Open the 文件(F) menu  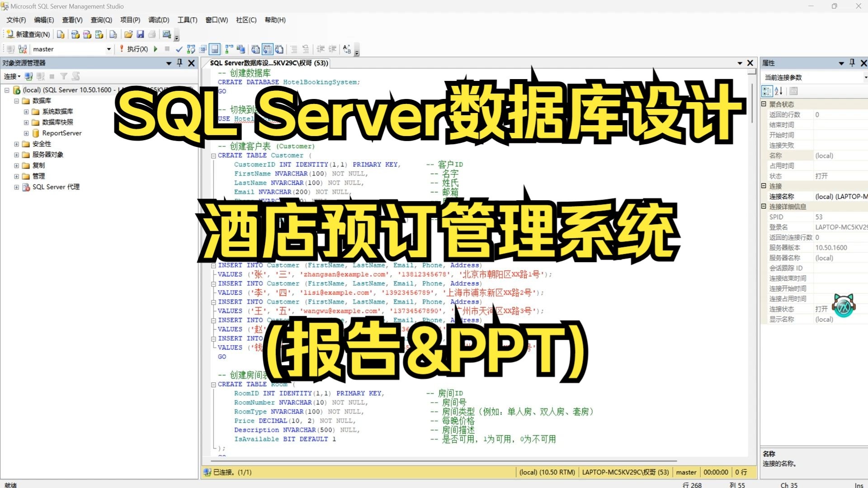click(x=16, y=20)
